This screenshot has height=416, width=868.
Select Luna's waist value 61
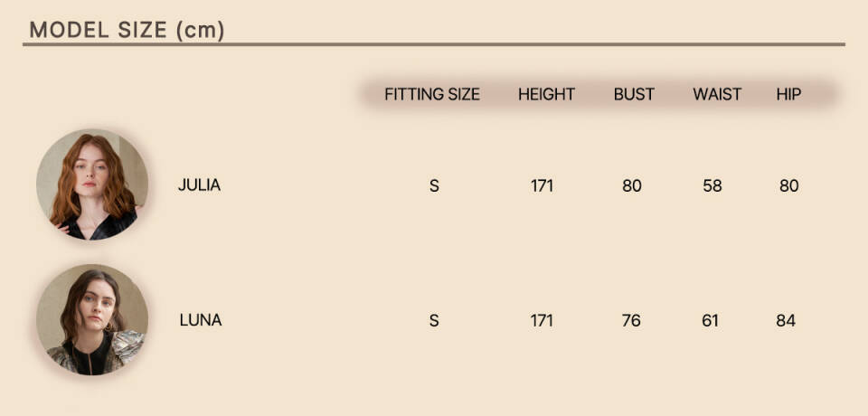(x=711, y=321)
